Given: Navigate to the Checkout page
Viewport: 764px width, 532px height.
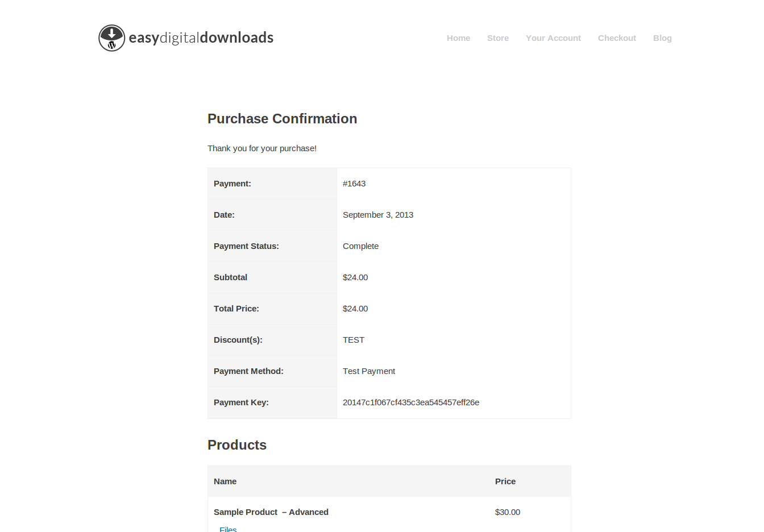Looking at the screenshot, I should coord(617,38).
